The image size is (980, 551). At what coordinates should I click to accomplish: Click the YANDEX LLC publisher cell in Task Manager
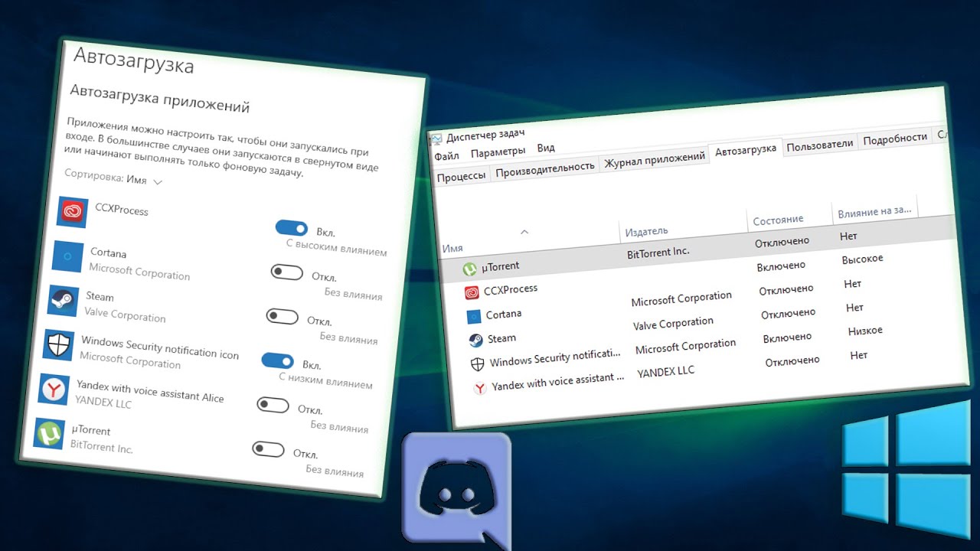point(666,373)
